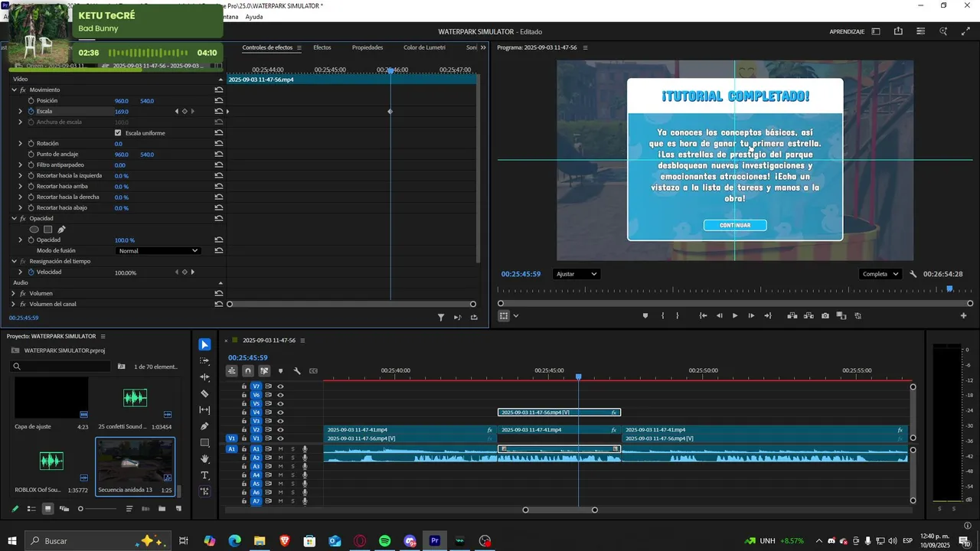Go to next Escala keyframe
This screenshot has height=551, width=980.
coord(192,111)
